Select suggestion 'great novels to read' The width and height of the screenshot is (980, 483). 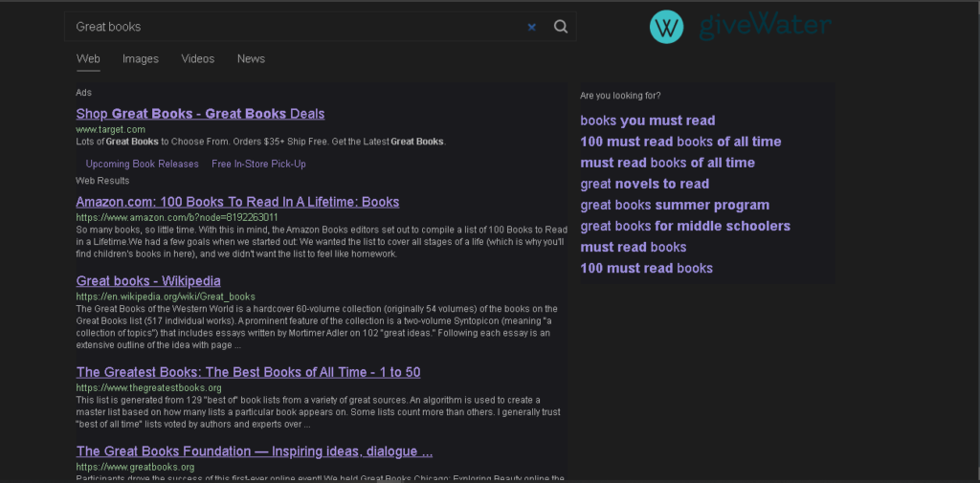click(x=644, y=184)
